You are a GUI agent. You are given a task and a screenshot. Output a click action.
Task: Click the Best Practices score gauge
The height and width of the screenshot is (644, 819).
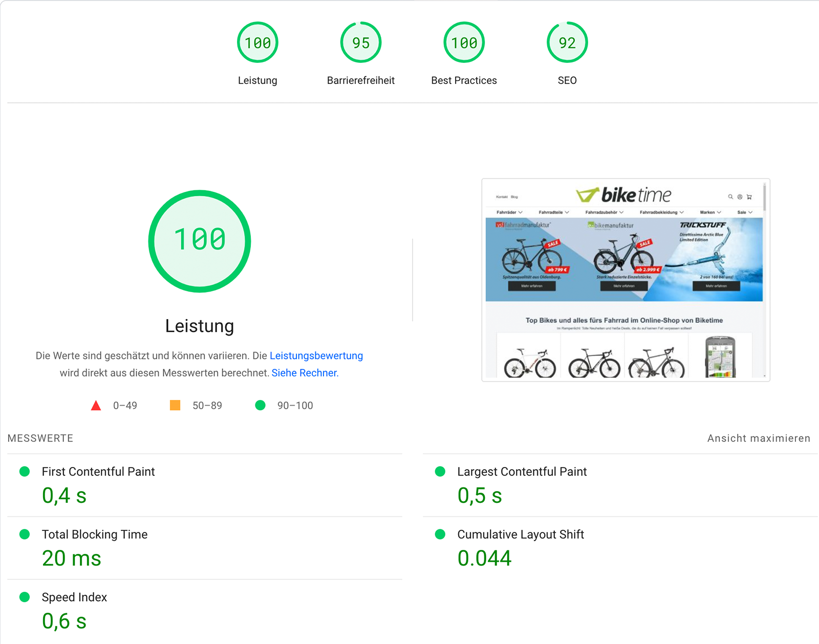tap(464, 42)
